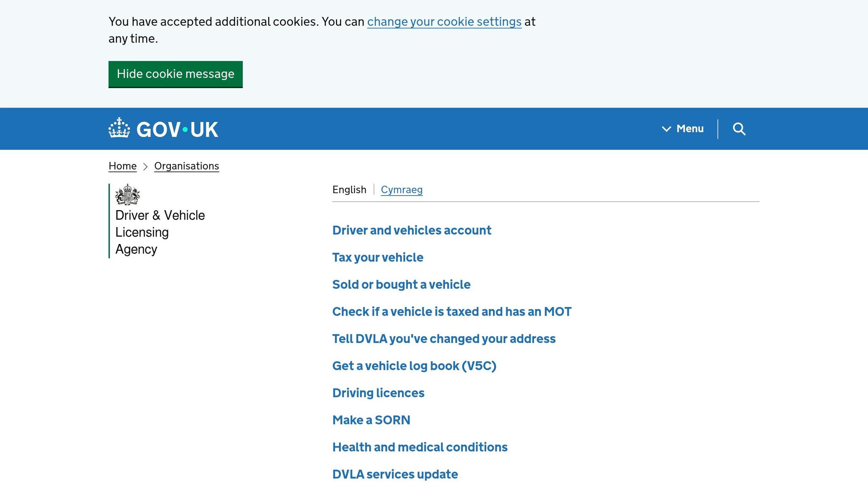
Task: Open the Organisations breadcrumb link
Action: tap(186, 166)
